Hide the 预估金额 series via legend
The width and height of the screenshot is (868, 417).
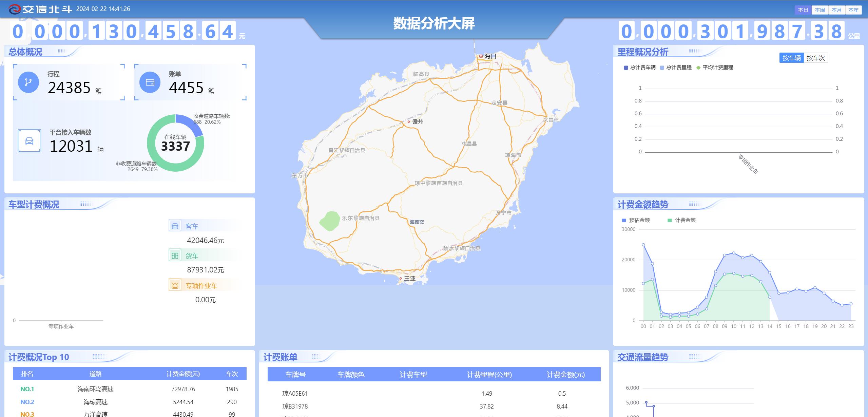click(x=635, y=220)
